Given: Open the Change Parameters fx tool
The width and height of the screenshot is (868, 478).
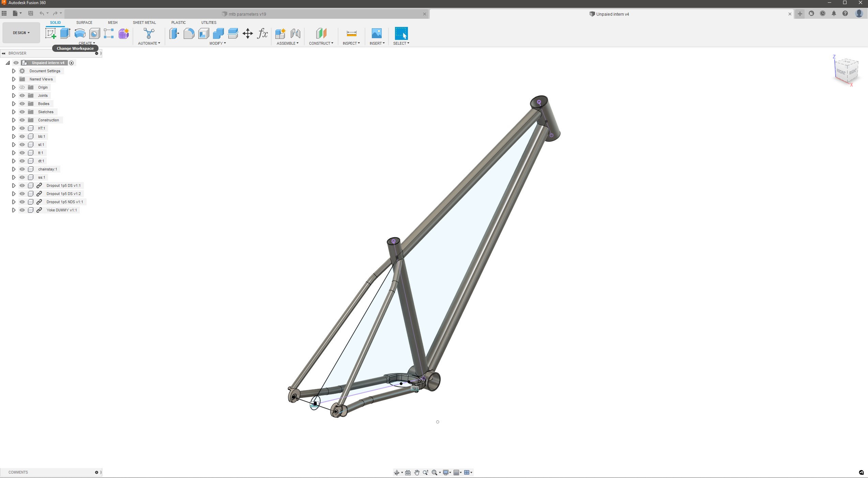Looking at the screenshot, I should tap(262, 33).
